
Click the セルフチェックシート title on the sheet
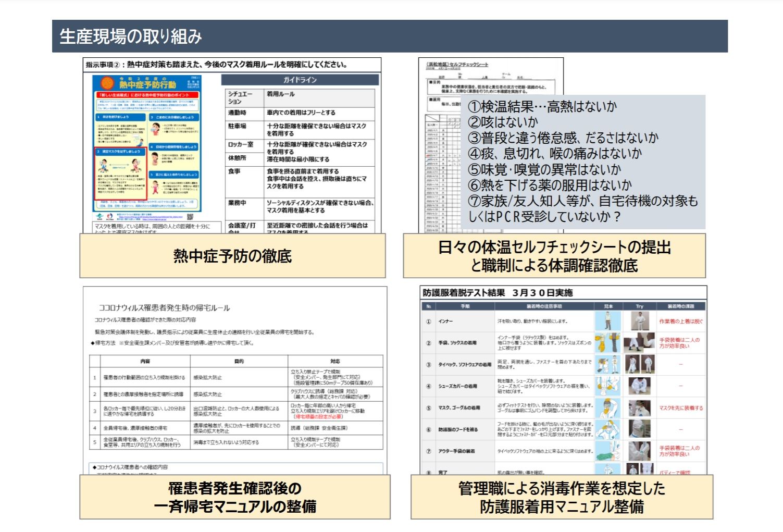457,65
